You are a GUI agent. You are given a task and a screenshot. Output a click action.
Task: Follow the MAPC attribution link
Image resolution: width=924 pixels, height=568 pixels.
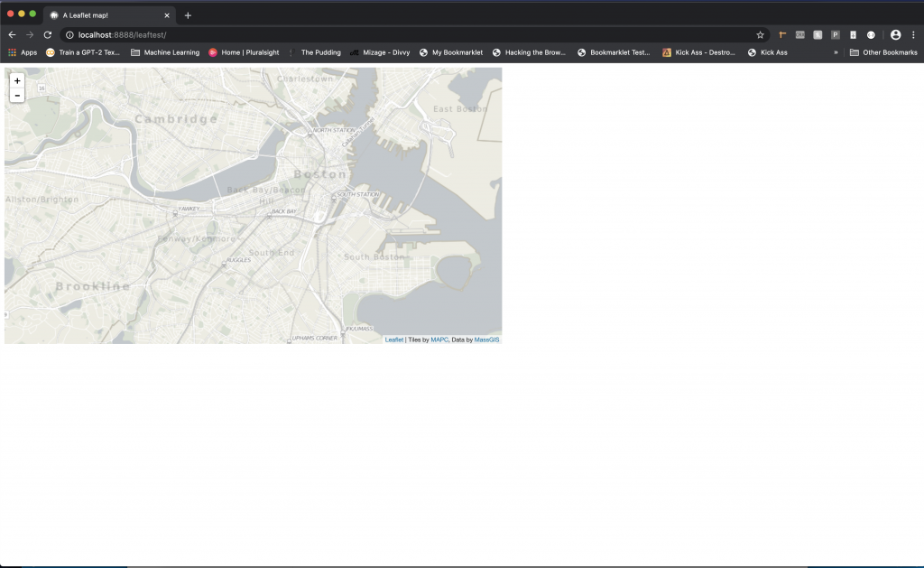(439, 339)
